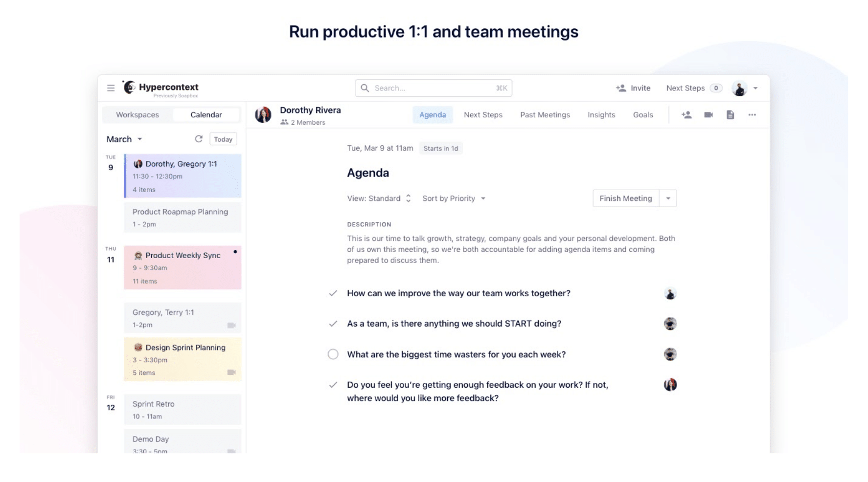Viewport: 868px width, 482px height.
Task: Click the Invite button label
Action: coord(640,88)
